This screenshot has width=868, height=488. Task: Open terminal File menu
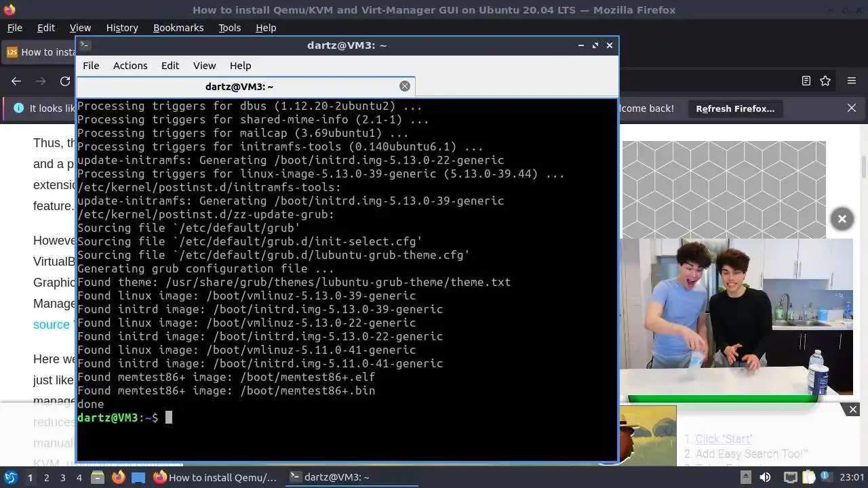tap(91, 66)
